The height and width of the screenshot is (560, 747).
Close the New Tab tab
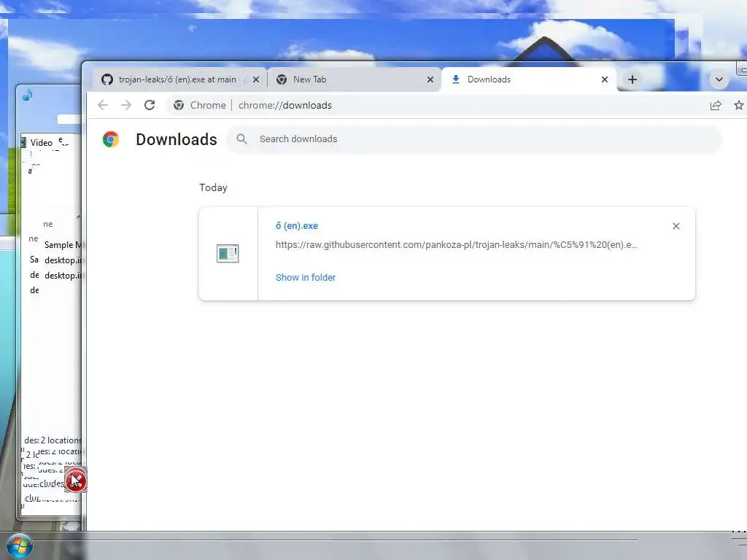coord(430,79)
